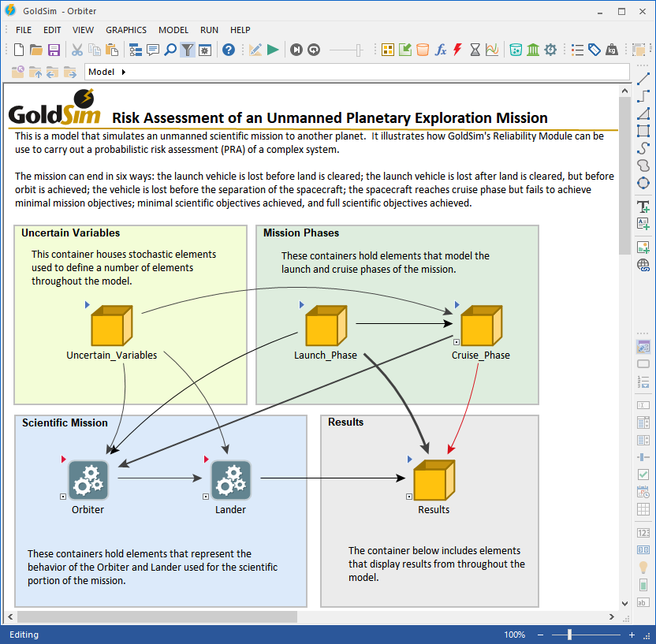
Task: Select the Ellipse drawing tool
Action: tap(643, 183)
